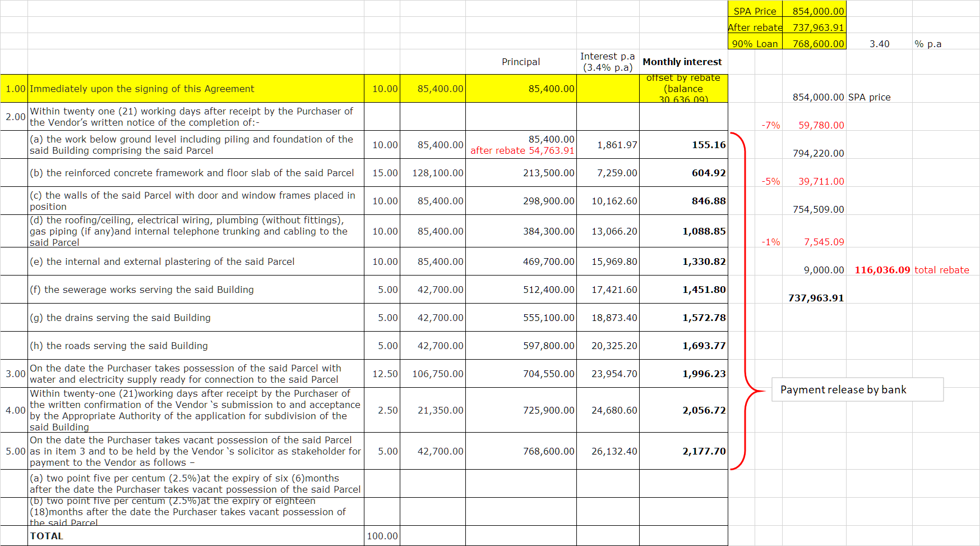Click the item 5.00 vacant possession description
The width and height of the screenshot is (980, 546).
[196, 451]
